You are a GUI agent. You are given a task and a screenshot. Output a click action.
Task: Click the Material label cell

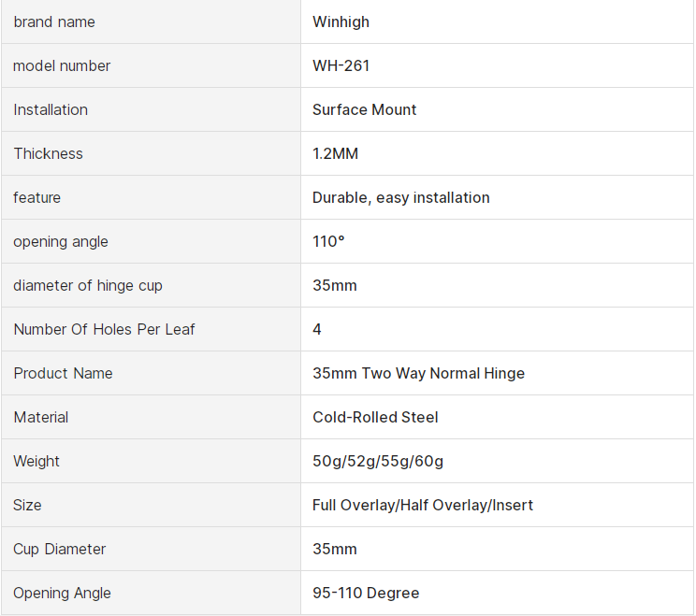coord(41,417)
